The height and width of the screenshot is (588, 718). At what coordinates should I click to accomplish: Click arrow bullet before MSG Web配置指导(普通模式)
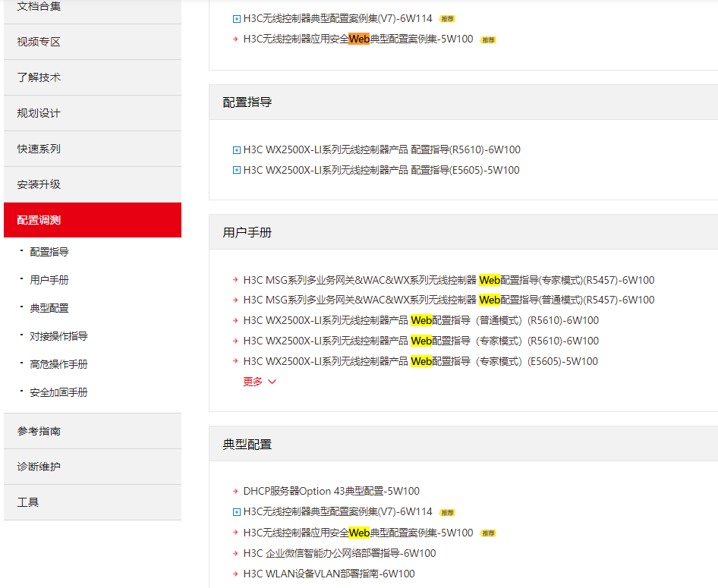tap(235, 300)
